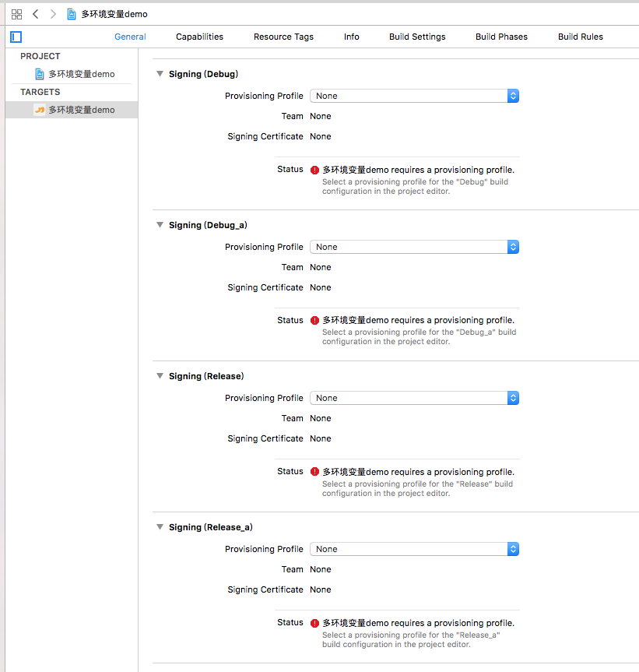Click the Debug status error message
639x672 pixels.
pyautogui.click(x=419, y=171)
